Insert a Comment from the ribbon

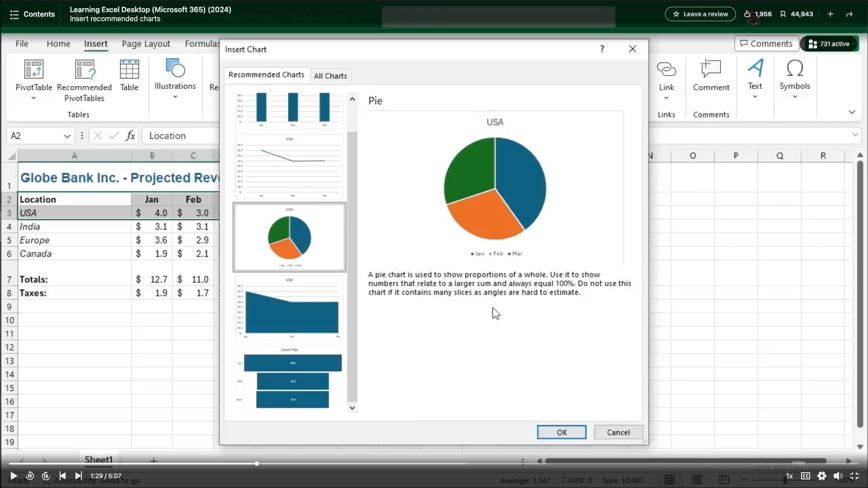pos(711,75)
